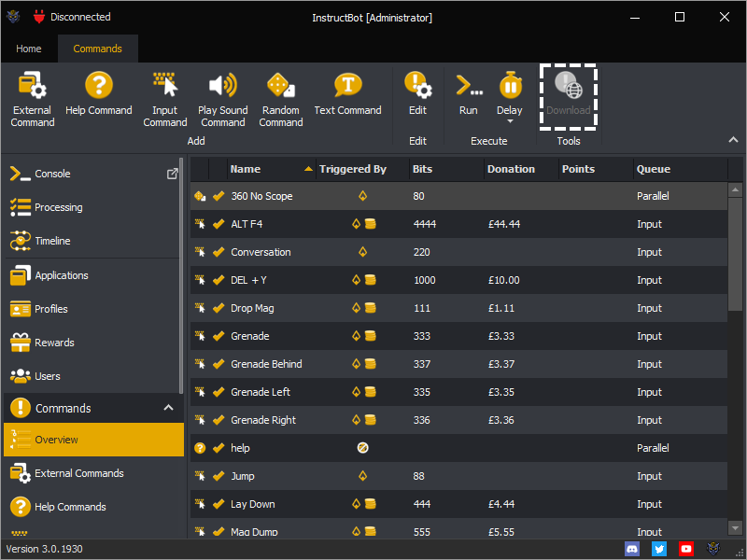Click the sidebar vertical scrollbar
The width and height of the screenshot is (747, 560).
coord(181,276)
